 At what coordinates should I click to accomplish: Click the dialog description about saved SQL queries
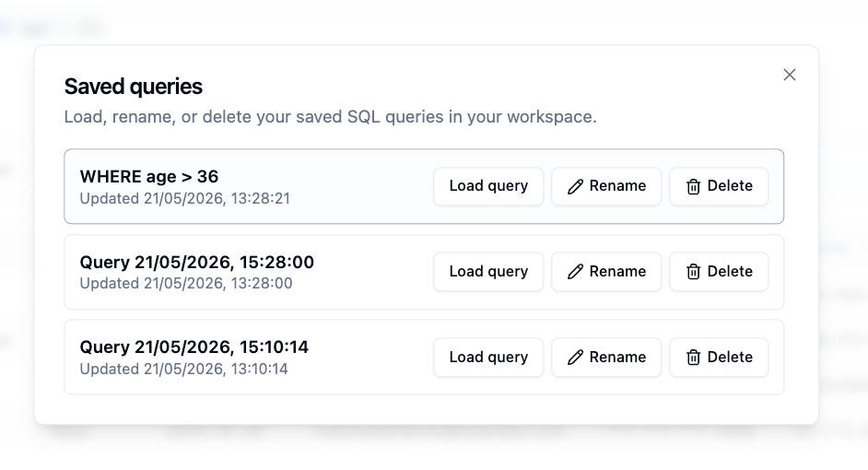coord(331,117)
